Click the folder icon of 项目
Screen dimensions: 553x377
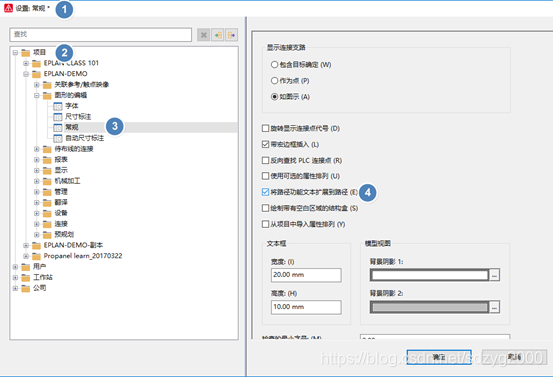click(26, 53)
